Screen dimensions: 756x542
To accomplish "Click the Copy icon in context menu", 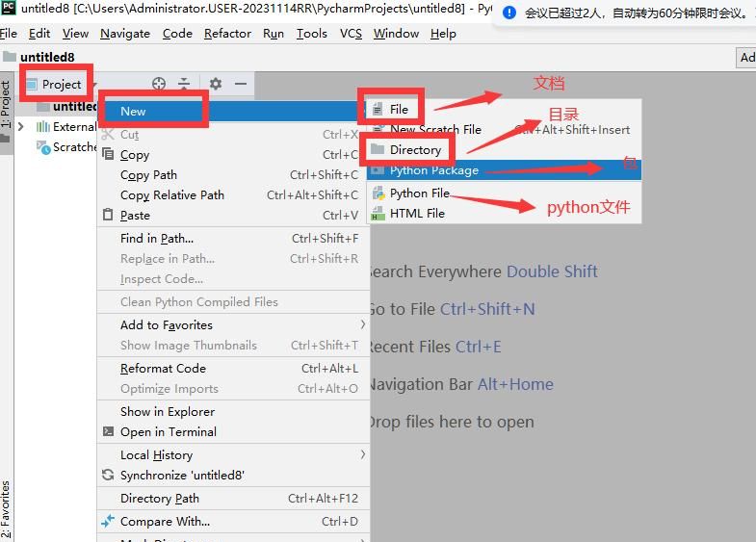I will [x=108, y=155].
